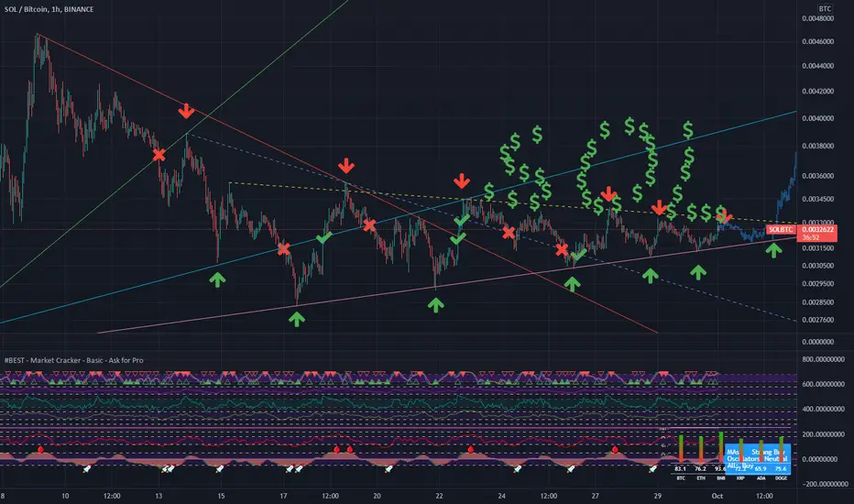Click the 600.00000000 indicator axis label
This screenshot has width=854, height=504.
coord(824,384)
